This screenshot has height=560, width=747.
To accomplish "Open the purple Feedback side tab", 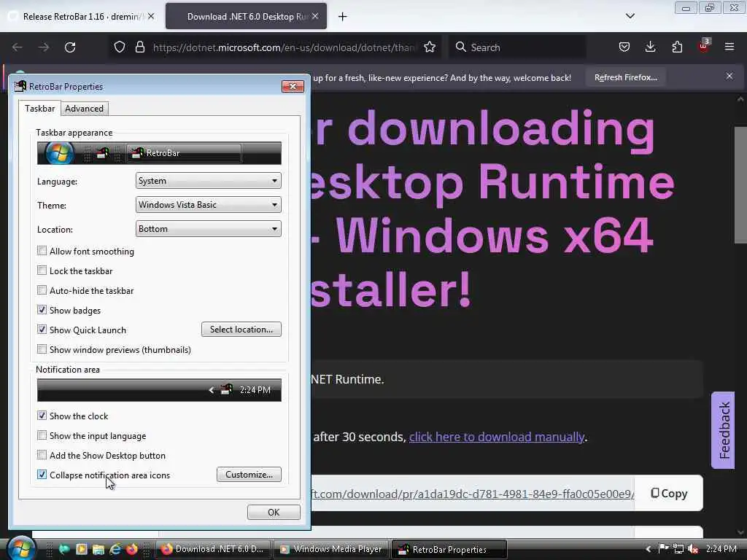I will coord(723,430).
